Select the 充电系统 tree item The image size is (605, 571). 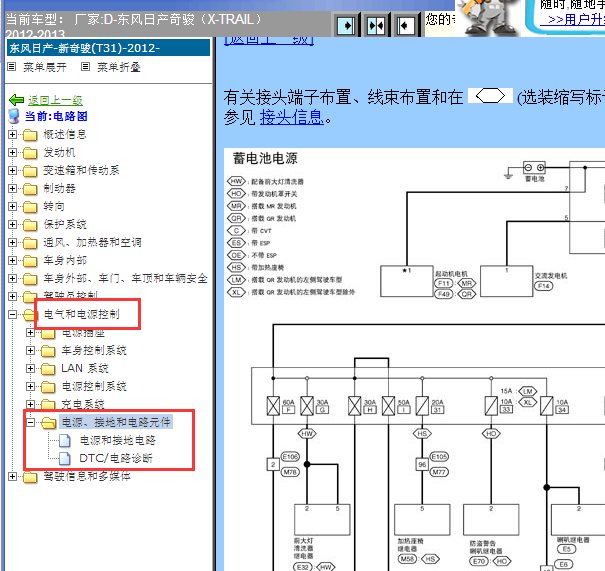(x=83, y=404)
